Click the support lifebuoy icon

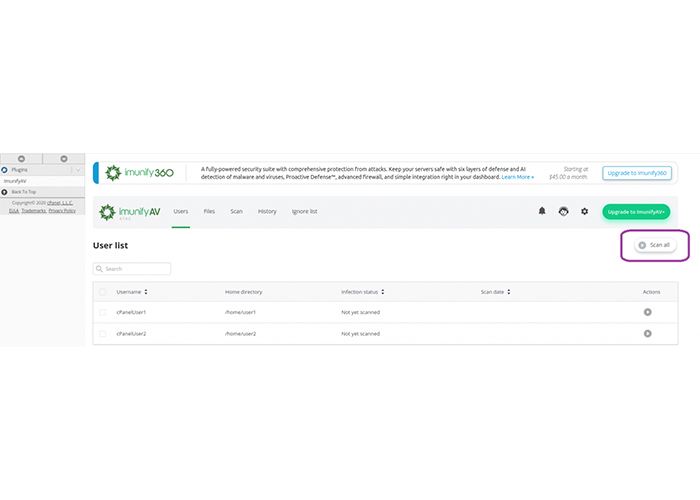(563, 211)
